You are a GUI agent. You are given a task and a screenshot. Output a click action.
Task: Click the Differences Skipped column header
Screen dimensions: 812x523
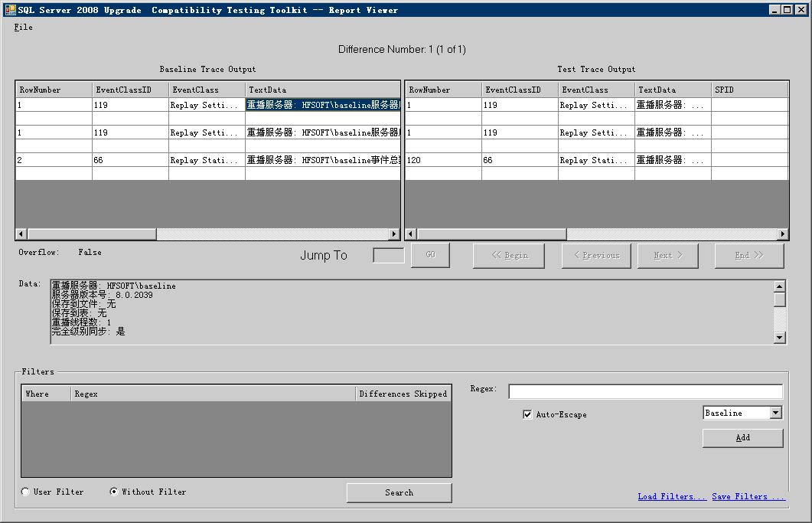pos(403,394)
